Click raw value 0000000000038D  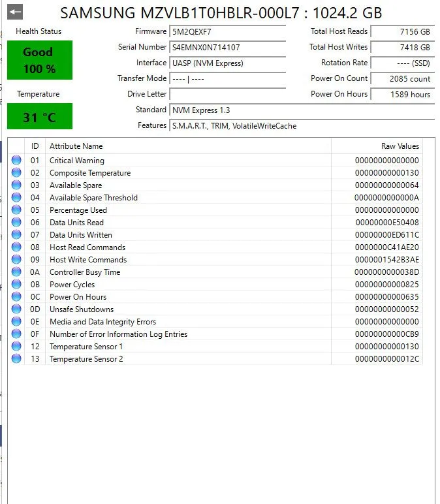click(x=387, y=272)
